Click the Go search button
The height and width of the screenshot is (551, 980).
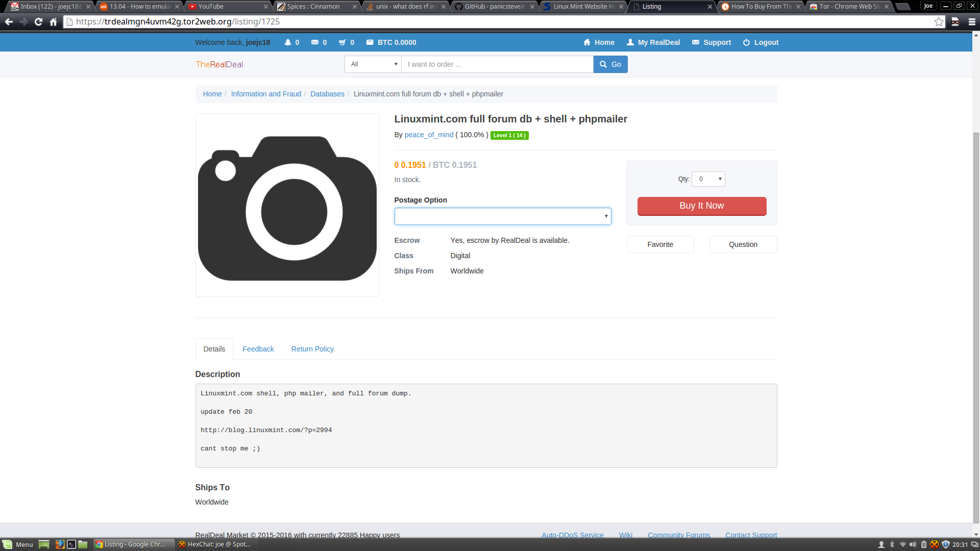(x=610, y=64)
